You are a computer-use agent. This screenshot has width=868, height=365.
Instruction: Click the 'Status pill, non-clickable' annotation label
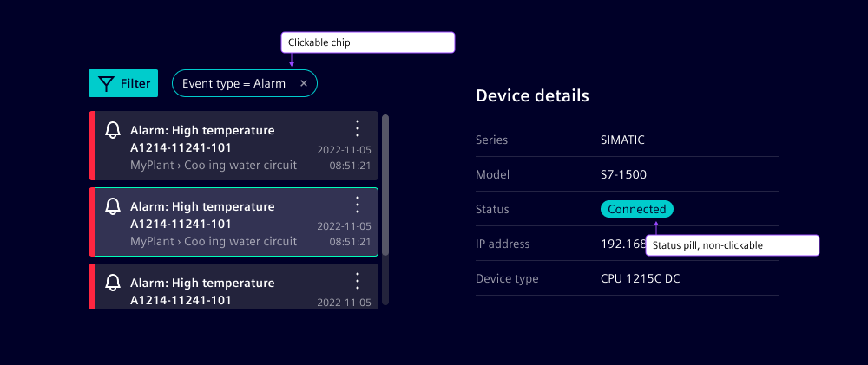pyautogui.click(x=732, y=245)
